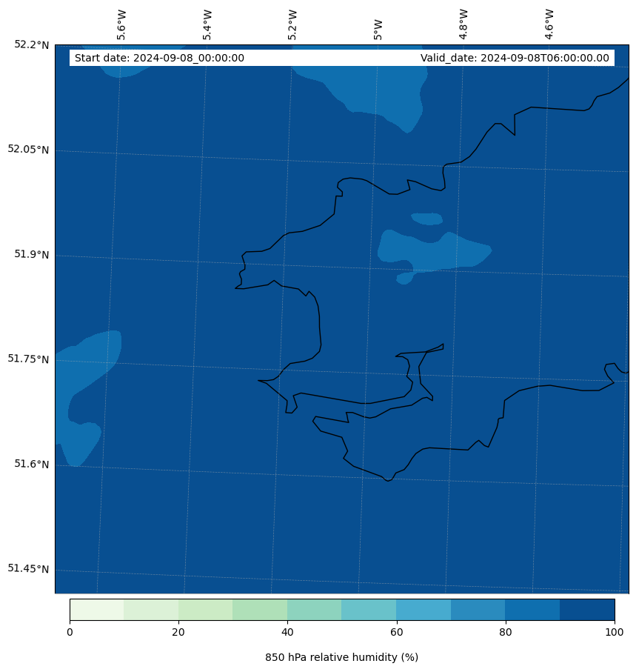The height and width of the screenshot is (672, 636).
Task: Click the 51.45°N latitude label
Action: coord(28,569)
